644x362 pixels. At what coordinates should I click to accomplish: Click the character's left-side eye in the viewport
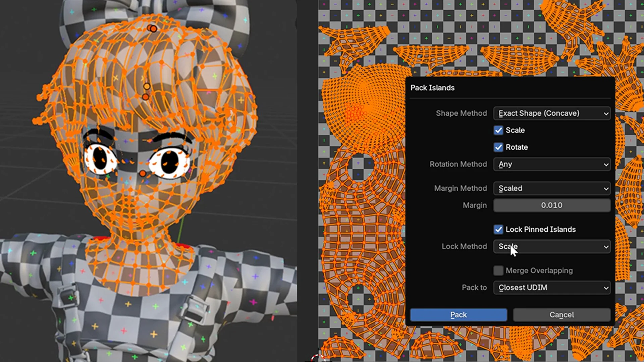pos(100,158)
